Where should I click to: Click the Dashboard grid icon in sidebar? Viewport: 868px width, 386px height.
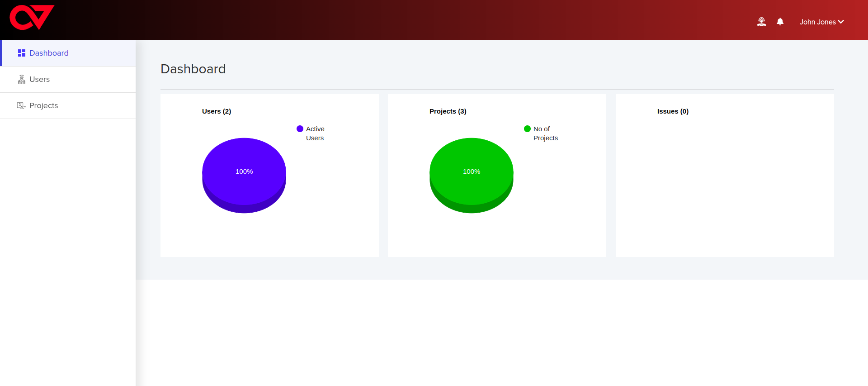pos(22,53)
